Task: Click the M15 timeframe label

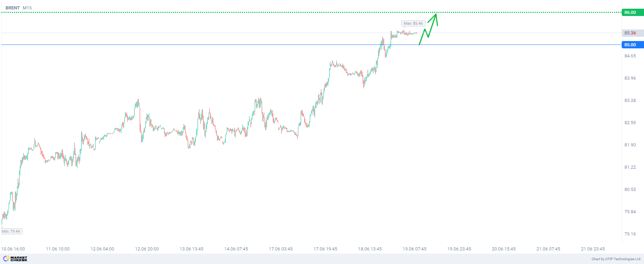Action: click(27, 8)
